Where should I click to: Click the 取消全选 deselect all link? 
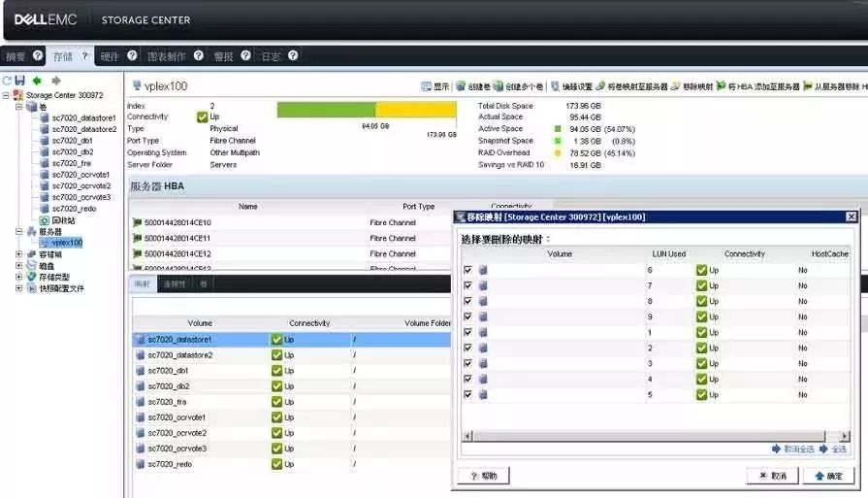point(793,448)
